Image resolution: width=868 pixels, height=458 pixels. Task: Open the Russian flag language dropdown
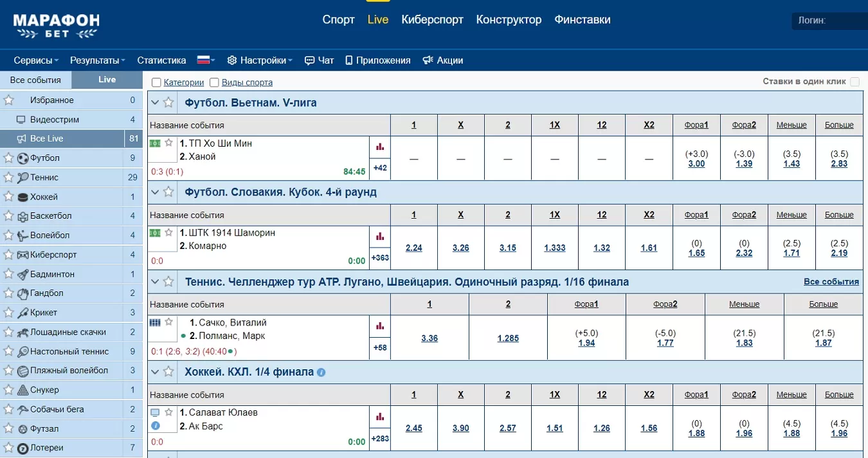(x=206, y=60)
